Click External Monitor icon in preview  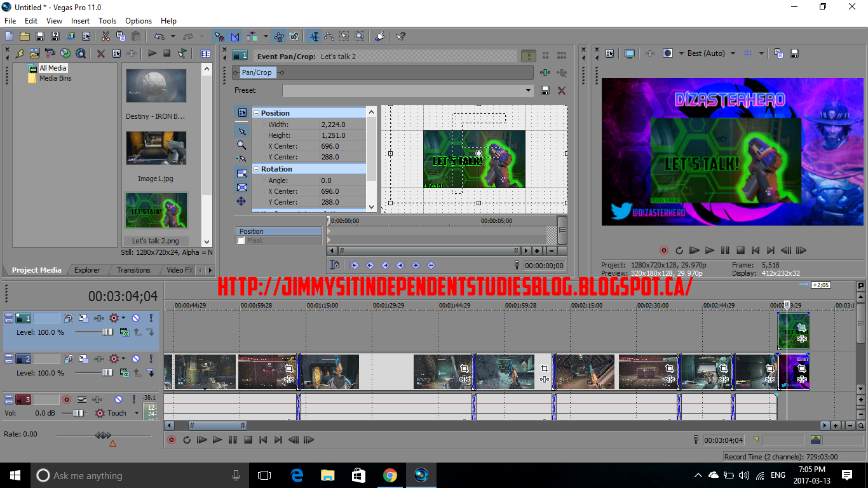pyautogui.click(x=629, y=53)
